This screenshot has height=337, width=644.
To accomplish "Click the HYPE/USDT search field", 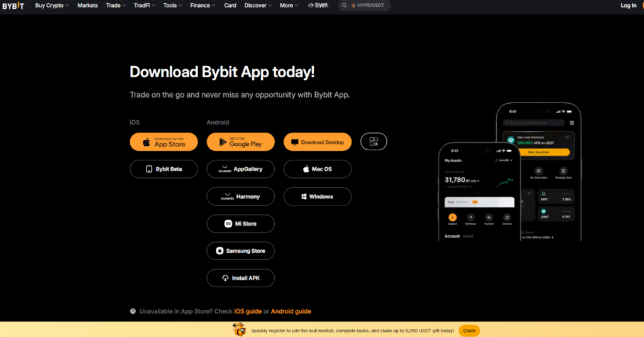I will click(364, 5).
